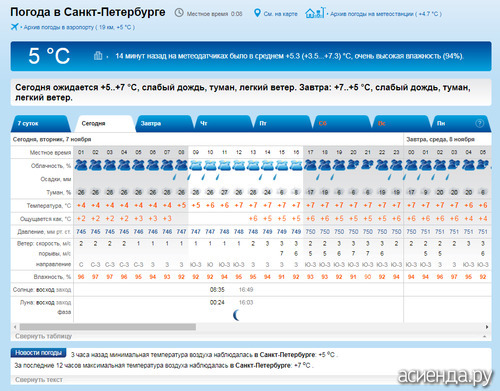Click the sunrise time '08:35'

(217, 289)
